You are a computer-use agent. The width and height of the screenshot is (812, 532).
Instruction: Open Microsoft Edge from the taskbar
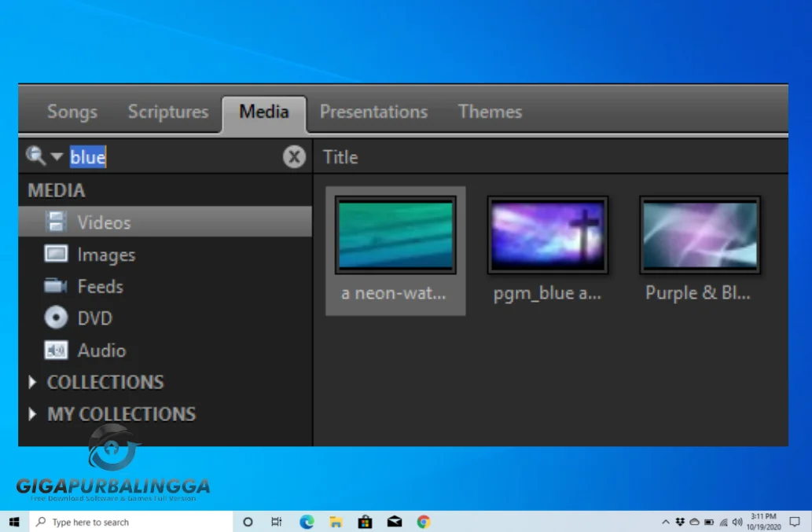[307, 522]
